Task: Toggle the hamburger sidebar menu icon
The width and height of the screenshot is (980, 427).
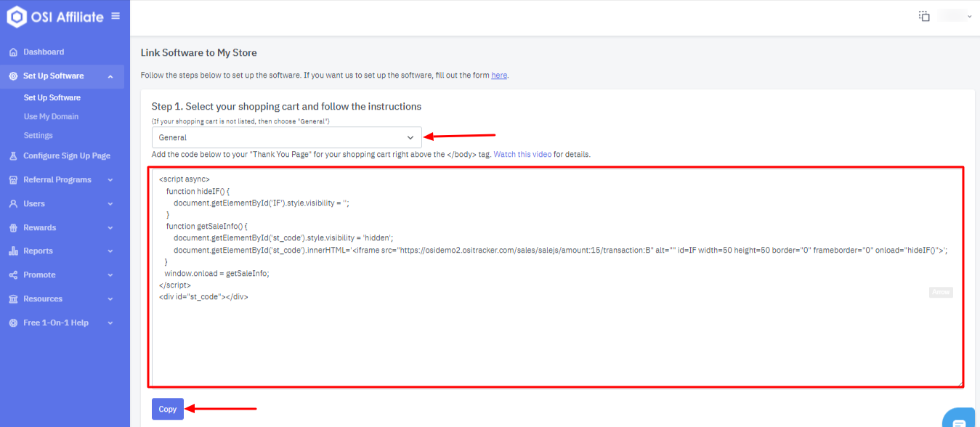Action: tap(116, 16)
